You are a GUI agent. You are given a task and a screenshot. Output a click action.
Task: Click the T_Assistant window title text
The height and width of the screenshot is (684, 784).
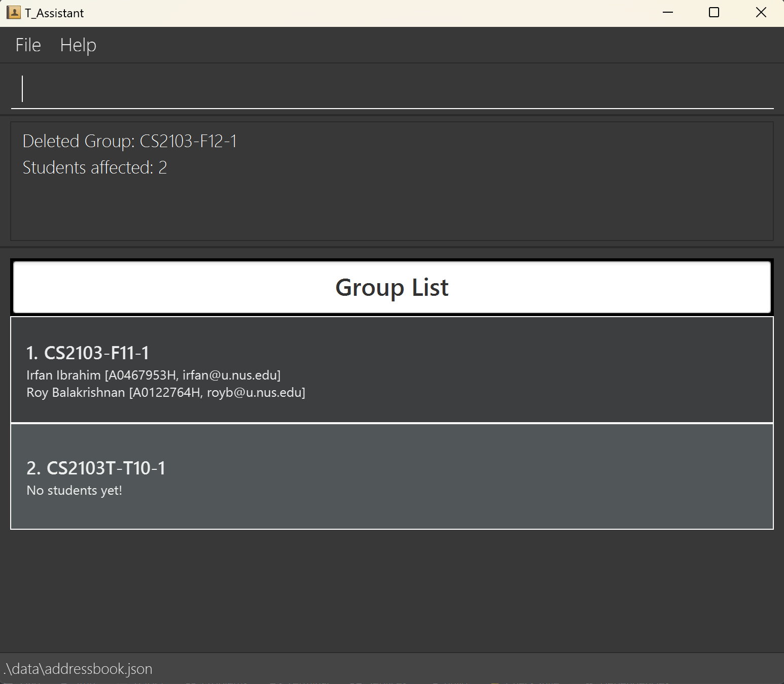(x=54, y=13)
